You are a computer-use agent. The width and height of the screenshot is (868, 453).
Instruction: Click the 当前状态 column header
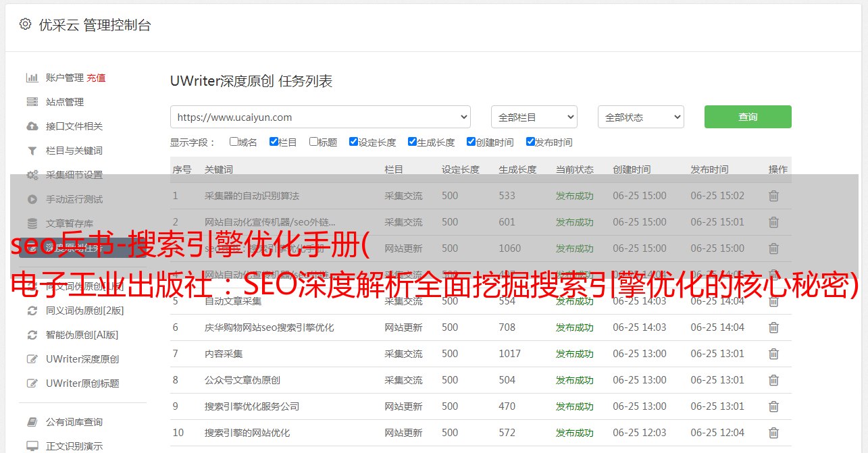pyautogui.click(x=575, y=169)
